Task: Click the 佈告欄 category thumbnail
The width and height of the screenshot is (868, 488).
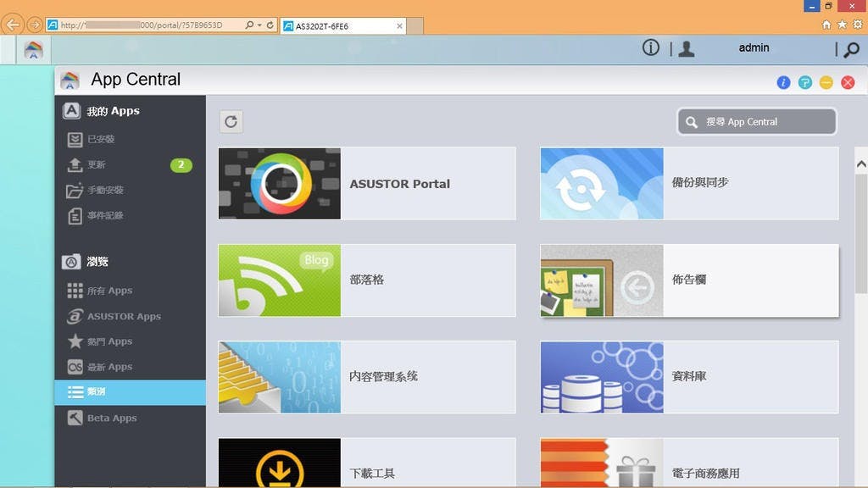Action: pyautogui.click(x=602, y=280)
